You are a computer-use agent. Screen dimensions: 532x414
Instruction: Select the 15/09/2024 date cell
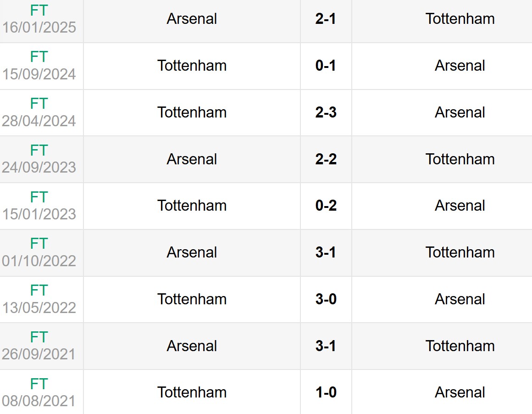(x=39, y=74)
